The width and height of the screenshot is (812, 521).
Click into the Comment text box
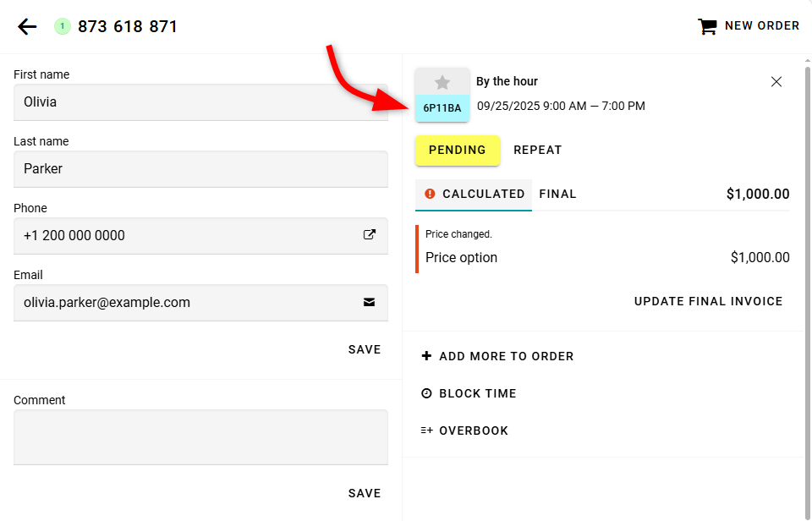point(200,437)
